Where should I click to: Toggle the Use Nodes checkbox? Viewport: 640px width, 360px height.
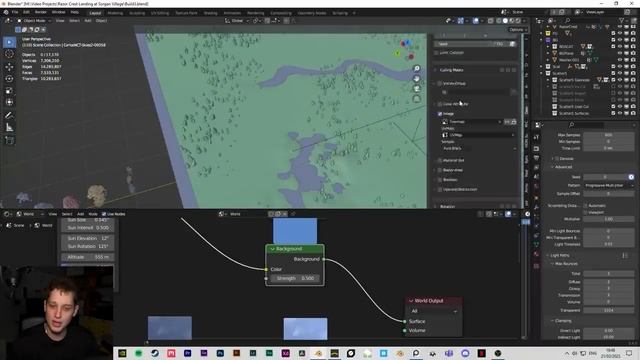point(104,214)
